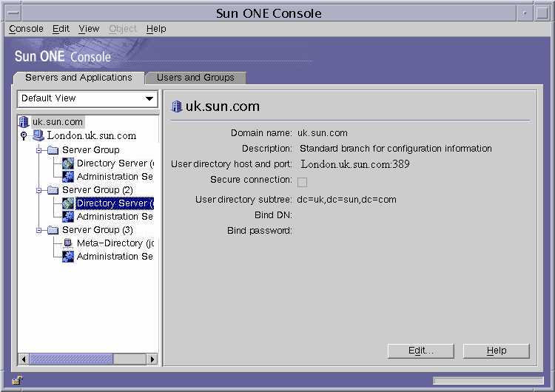This screenshot has width=555, height=392.
Task: Open the window menu button in title bar
Action: click(13, 13)
